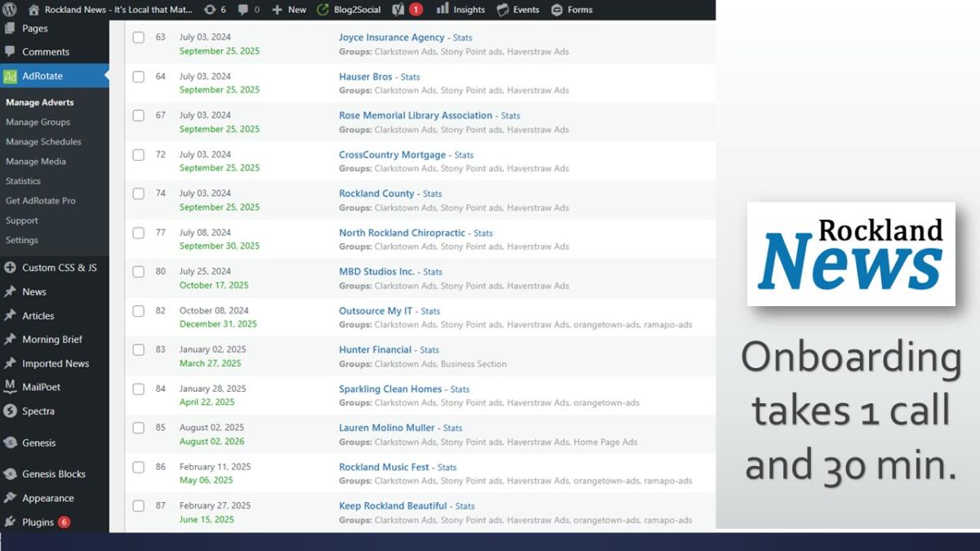The width and height of the screenshot is (980, 551).
Task: Open the Blog2Social icon in admin bar
Action: (323, 10)
